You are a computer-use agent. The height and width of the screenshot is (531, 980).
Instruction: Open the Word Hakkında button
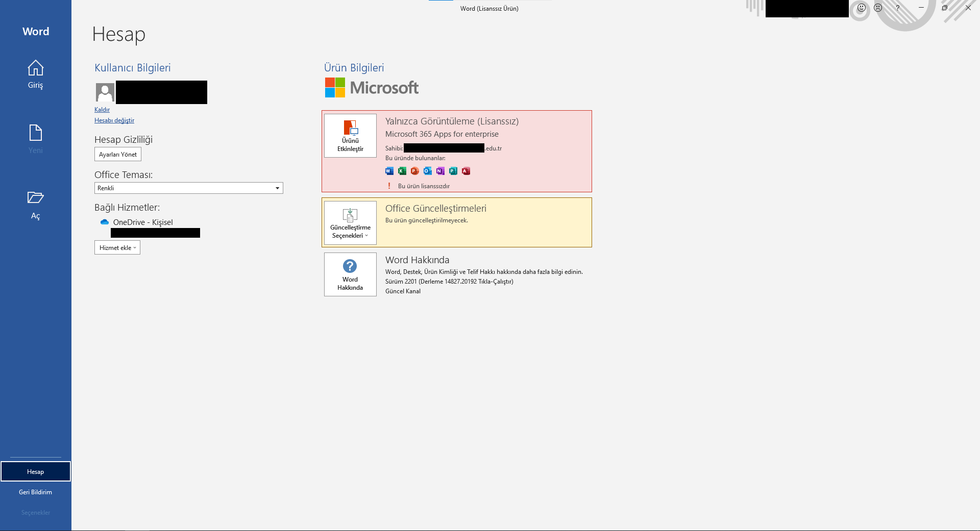pos(350,274)
